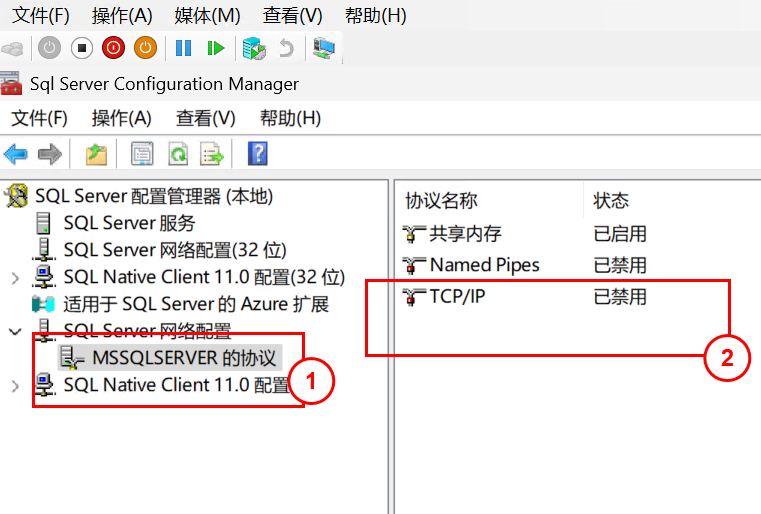Viewport: 761px width, 514px height.
Task: Click the Up one level folder icon
Action: (x=96, y=154)
